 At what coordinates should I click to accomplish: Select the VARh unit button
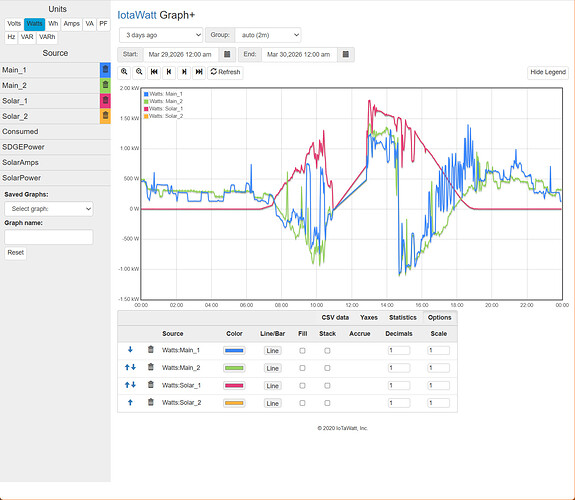pos(47,37)
